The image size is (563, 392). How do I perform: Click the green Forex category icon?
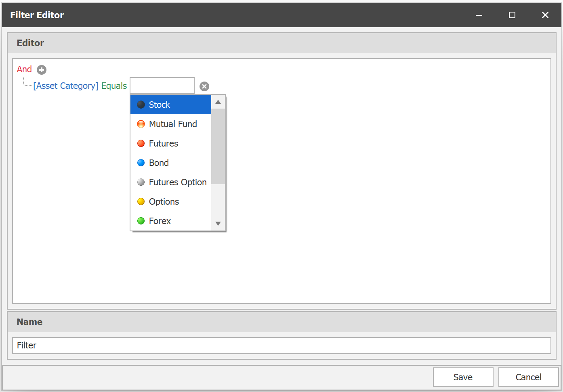pos(141,221)
